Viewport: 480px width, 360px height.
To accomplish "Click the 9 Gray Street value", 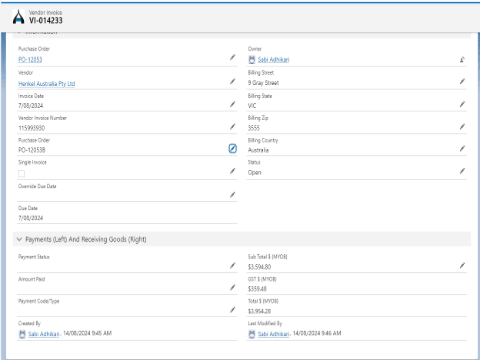I will pos(263,83).
